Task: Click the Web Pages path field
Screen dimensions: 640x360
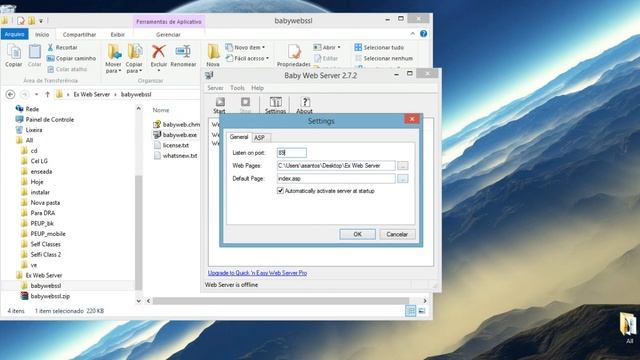Action: click(336, 166)
